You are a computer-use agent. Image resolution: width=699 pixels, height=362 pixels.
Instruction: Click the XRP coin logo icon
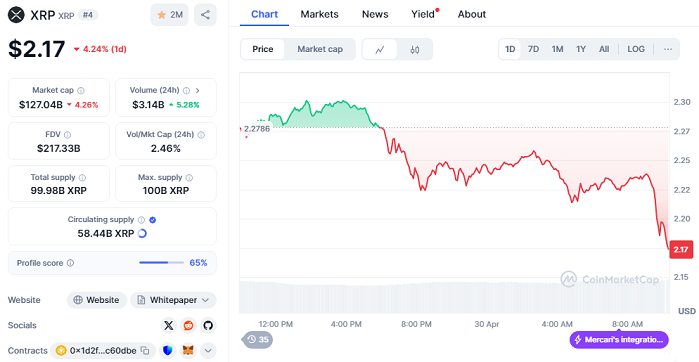16,15
